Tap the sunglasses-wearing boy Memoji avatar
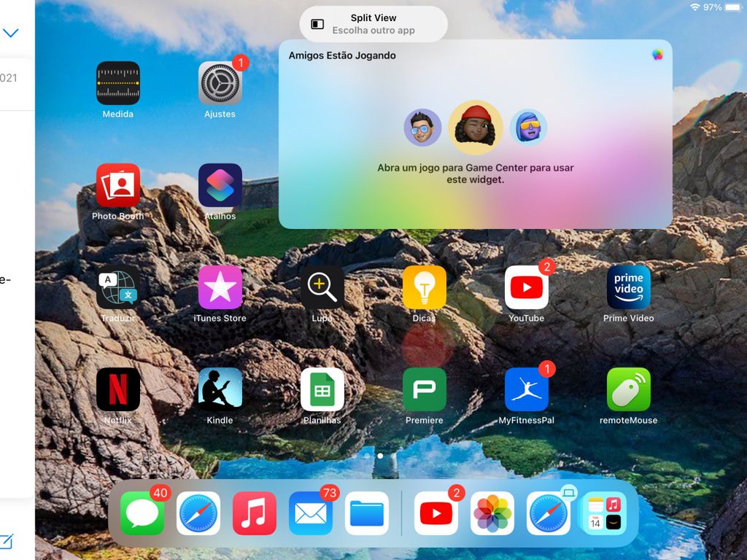This screenshot has width=747, height=560. tap(422, 127)
